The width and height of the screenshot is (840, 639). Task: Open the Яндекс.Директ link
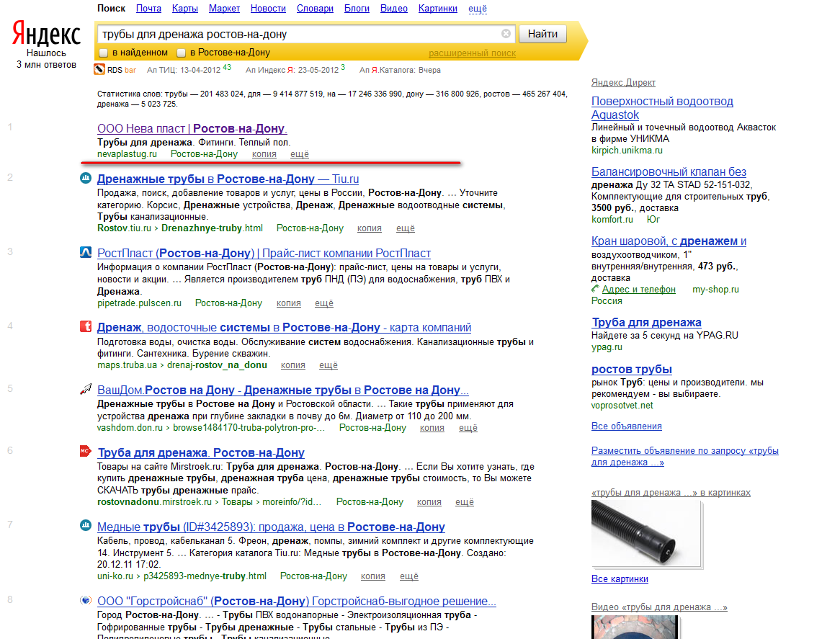pos(623,82)
